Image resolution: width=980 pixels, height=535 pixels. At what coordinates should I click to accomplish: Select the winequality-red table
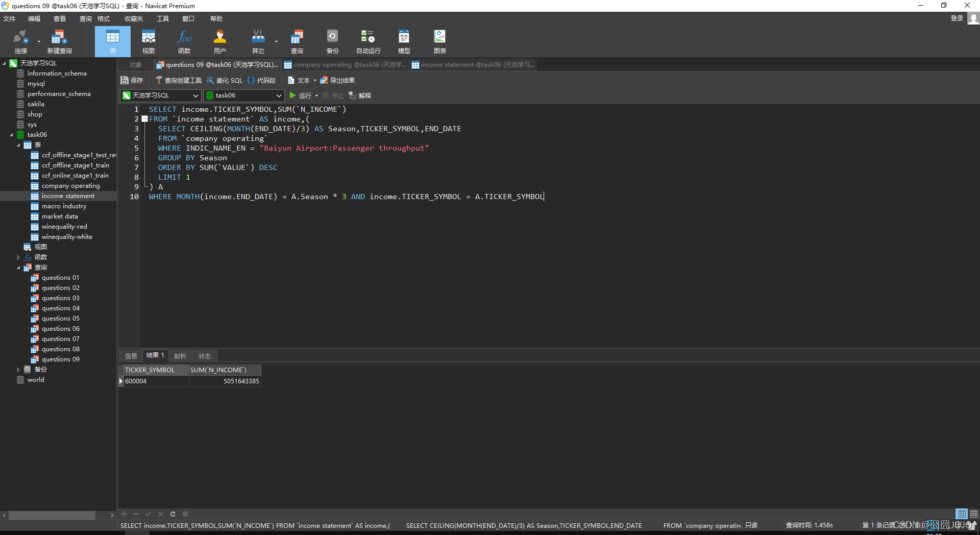coord(64,227)
